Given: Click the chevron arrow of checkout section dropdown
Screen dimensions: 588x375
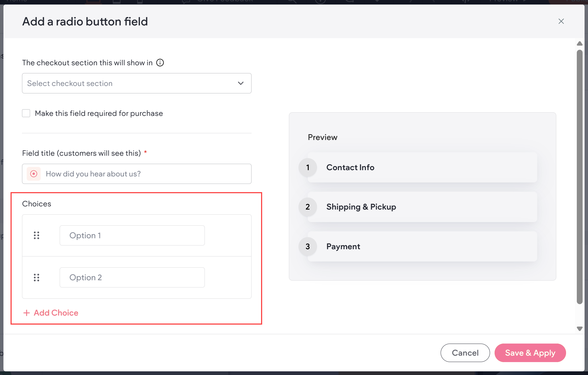Looking at the screenshot, I should [x=241, y=83].
